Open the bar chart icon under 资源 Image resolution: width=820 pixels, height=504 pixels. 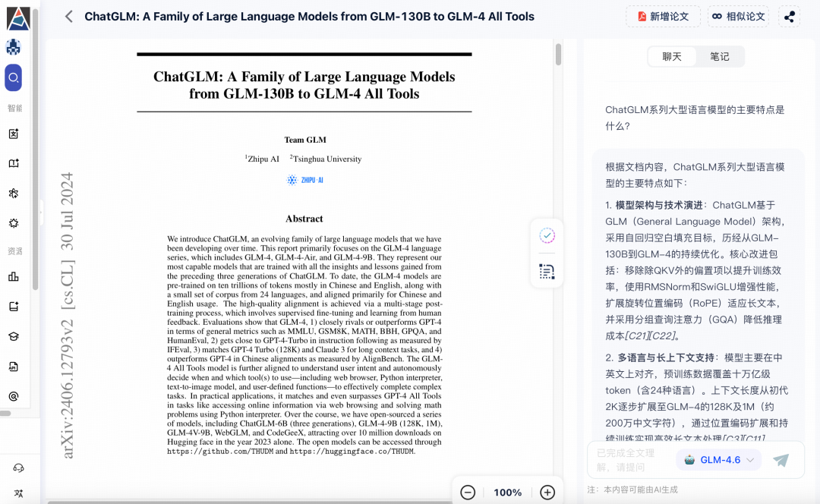[x=14, y=276]
